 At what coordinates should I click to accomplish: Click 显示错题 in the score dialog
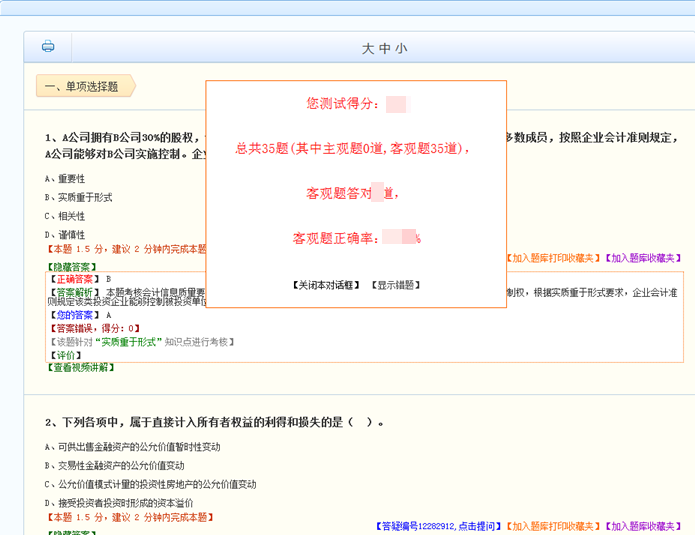395,285
